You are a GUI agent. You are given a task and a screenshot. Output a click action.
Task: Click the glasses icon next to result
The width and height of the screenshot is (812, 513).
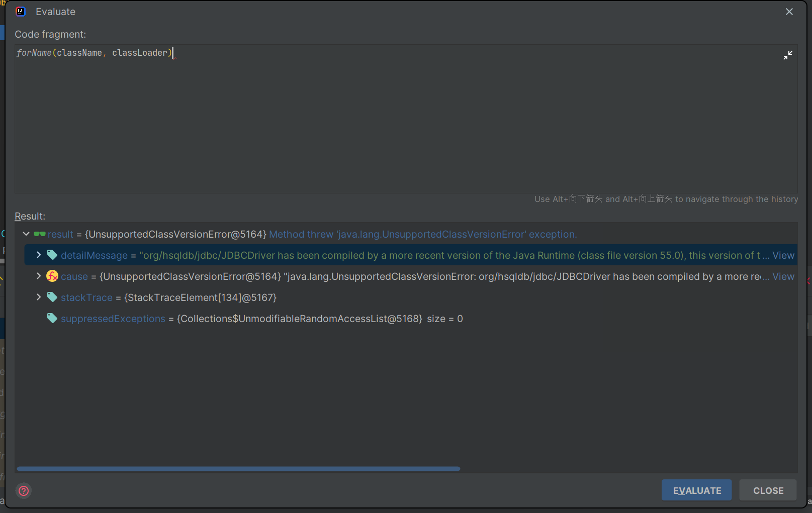39,234
